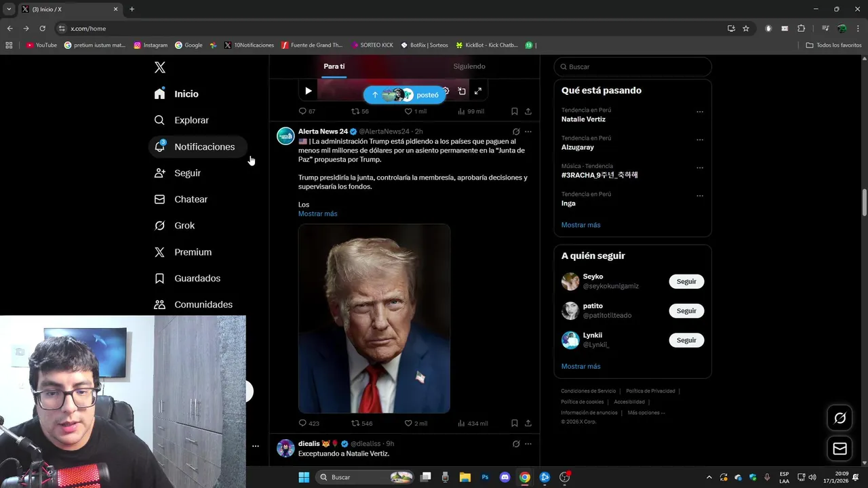Open SORTEO KICK bookmark
The width and height of the screenshot is (868, 488).
[x=372, y=45]
